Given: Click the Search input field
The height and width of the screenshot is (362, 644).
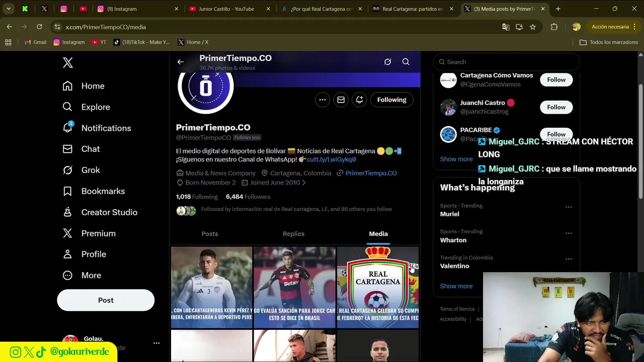Looking at the screenshot, I should pyautogui.click(x=507, y=62).
